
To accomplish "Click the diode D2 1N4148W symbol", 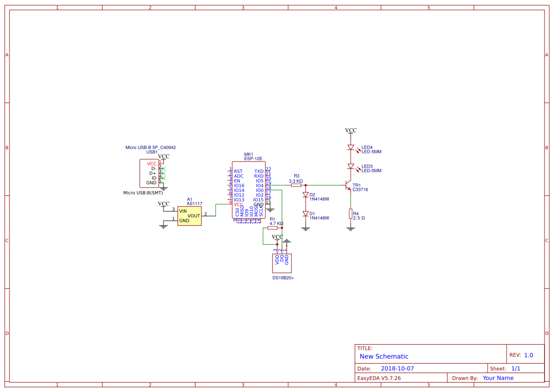I will coord(306,195).
